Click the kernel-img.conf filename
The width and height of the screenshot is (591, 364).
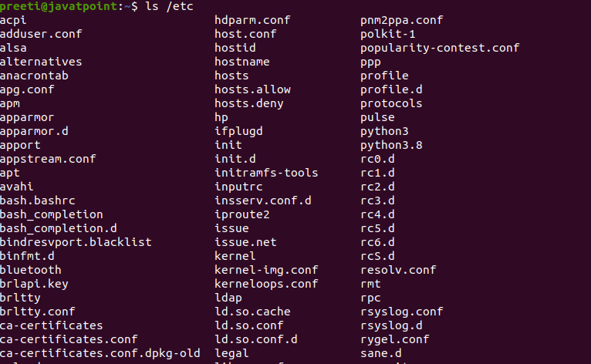pyautogui.click(x=266, y=270)
